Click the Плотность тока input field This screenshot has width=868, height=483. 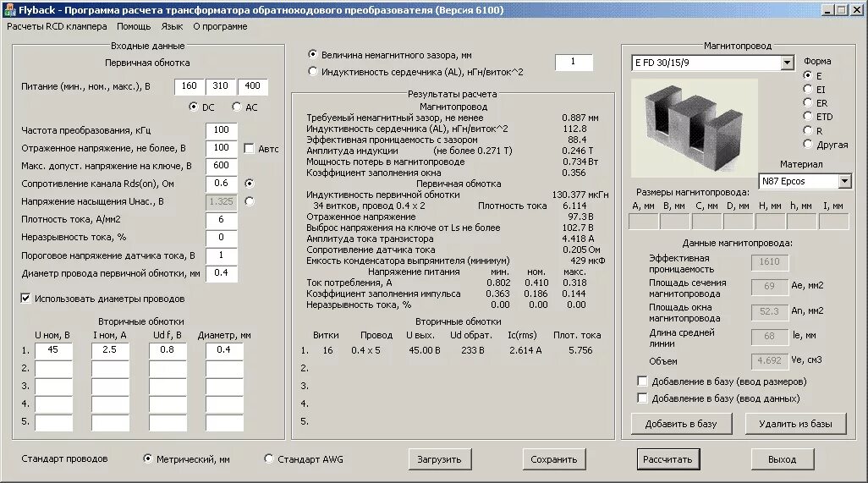[222, 220]
